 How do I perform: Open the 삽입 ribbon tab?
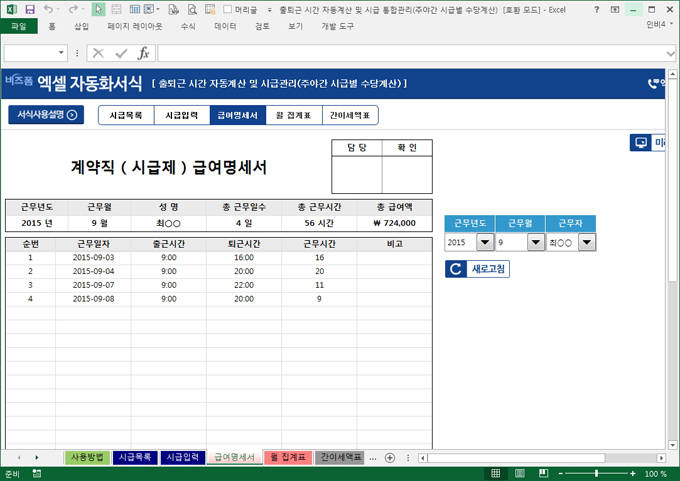point(81,27)
